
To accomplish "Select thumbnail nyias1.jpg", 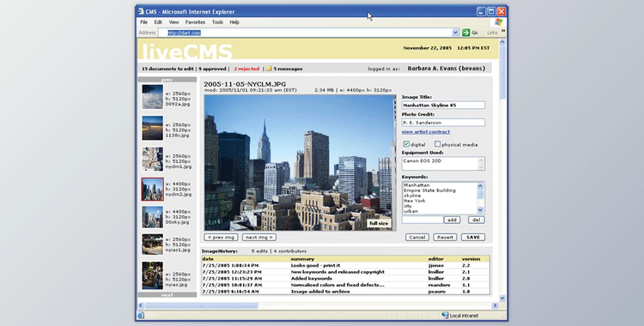I will click(152, 244).
